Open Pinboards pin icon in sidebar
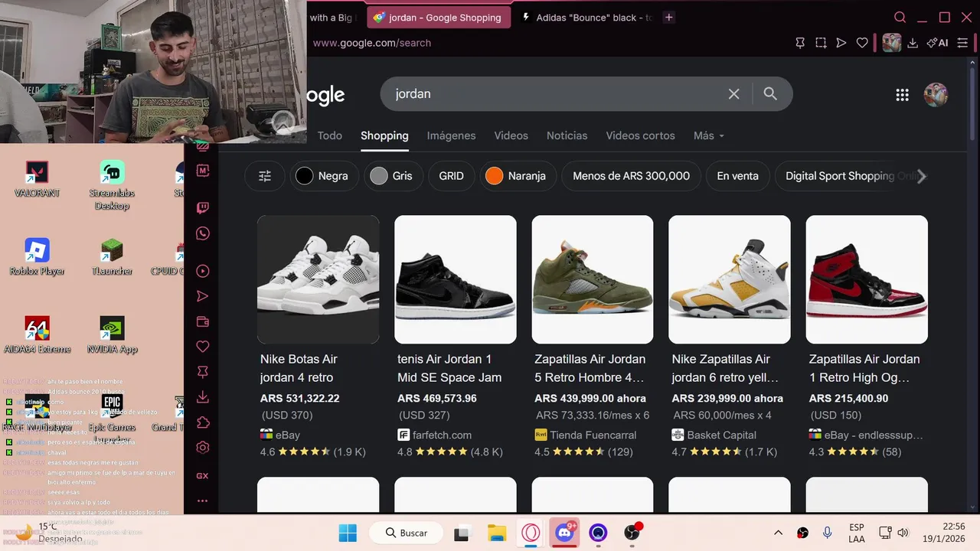The height and width of the screenshot is (551, 980). 203,372
